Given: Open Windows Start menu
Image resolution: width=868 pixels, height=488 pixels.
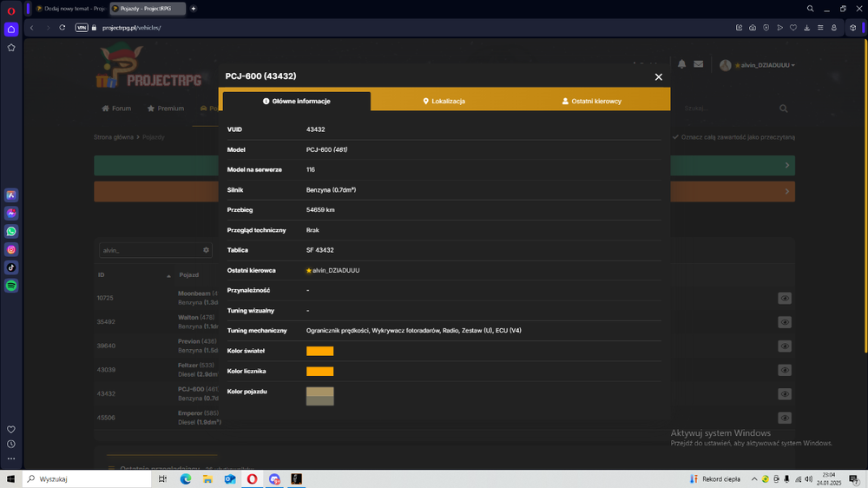Looking at the screenshot, I should click(x=10, y=479).
